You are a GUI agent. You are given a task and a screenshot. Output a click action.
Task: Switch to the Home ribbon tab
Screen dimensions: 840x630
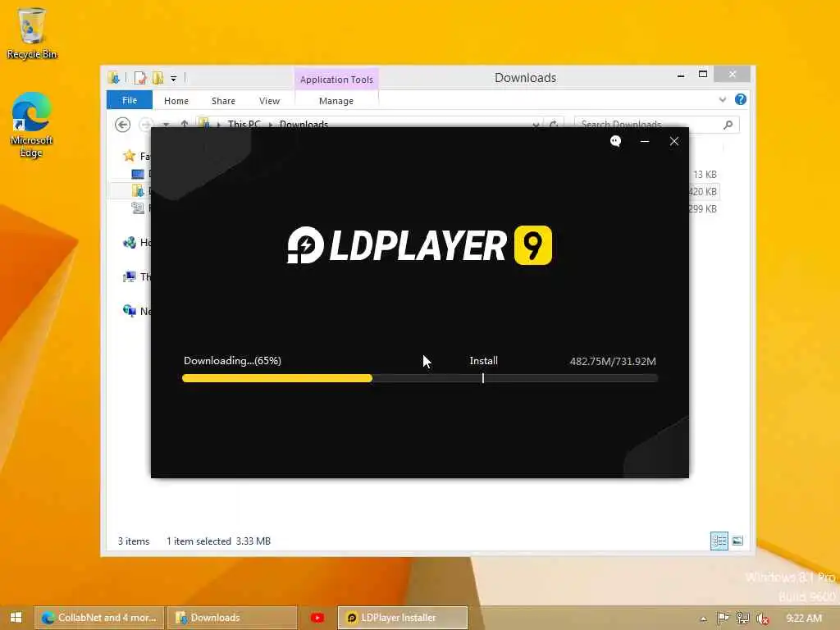coord(176,101)
